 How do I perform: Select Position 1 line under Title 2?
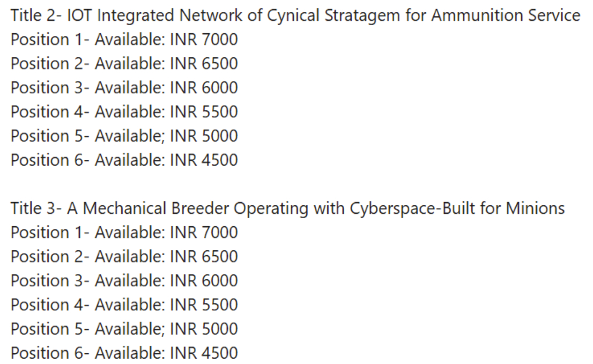coord(124,40)
